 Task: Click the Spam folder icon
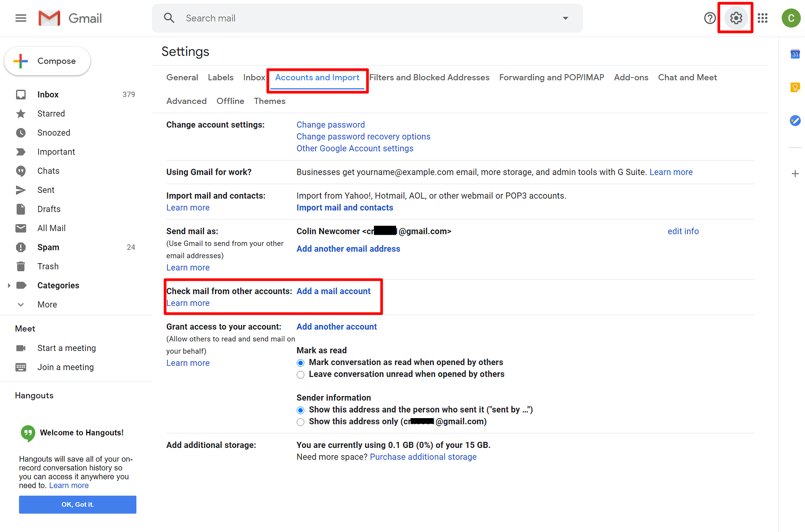tap(21, 247)
